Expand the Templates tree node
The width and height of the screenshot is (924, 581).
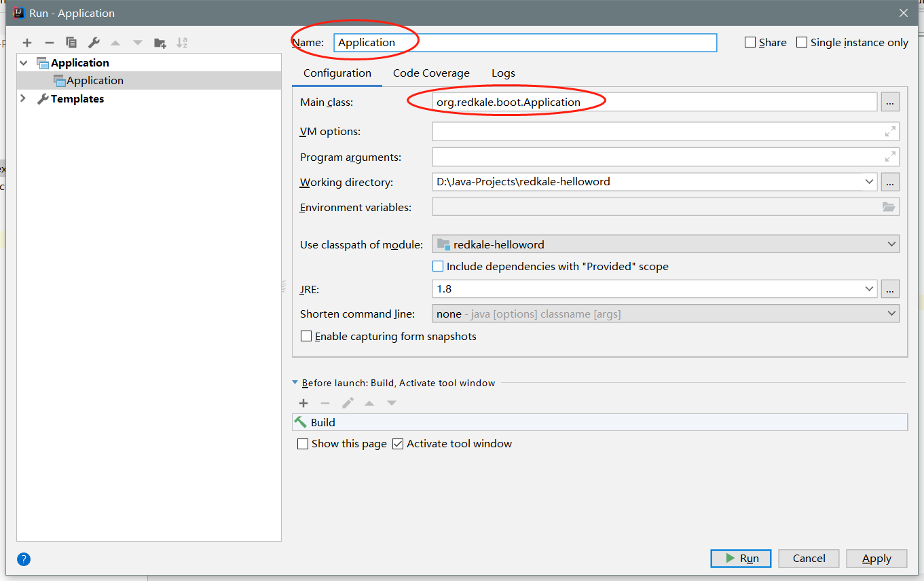click(x=23, y=98)
